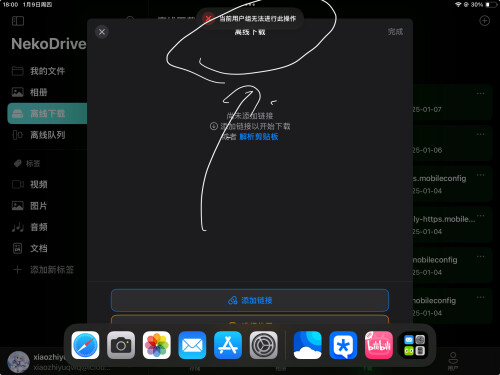Tap the xiaozhiy user avatar
This screenshot has width=500, height=375.
18,362
